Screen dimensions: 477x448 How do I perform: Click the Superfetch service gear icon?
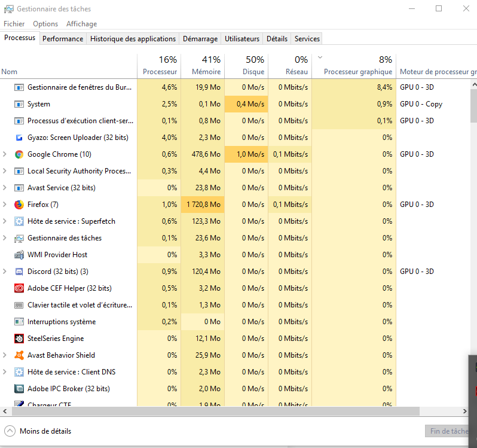(19, 221)
